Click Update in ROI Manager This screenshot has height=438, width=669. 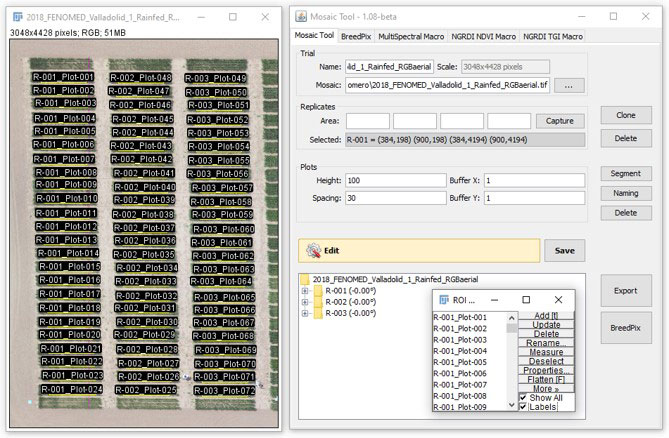(x=546, y=325)
